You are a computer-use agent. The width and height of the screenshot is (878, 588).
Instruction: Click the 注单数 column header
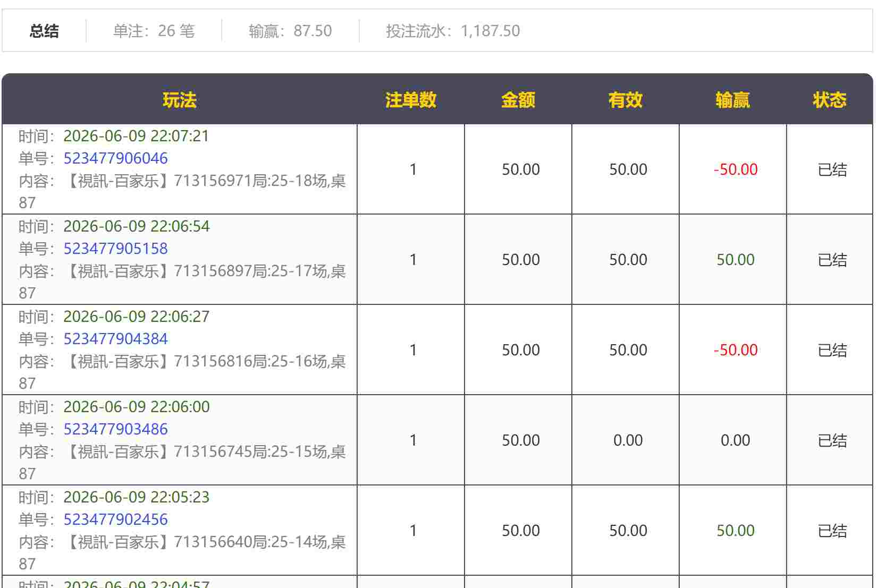point(411,100)
